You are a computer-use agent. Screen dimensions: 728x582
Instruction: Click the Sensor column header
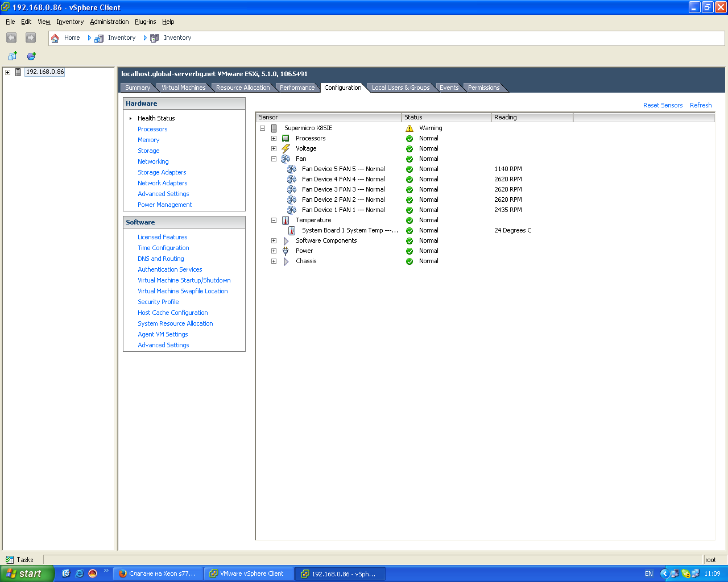(x=329, y=117)
